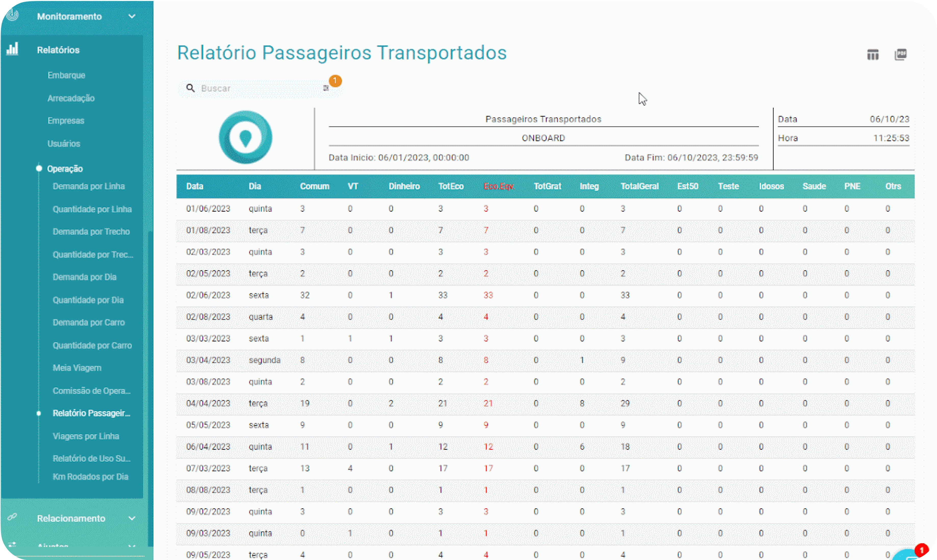
Task: Export the report with the PDF icon
Action: 900,55
